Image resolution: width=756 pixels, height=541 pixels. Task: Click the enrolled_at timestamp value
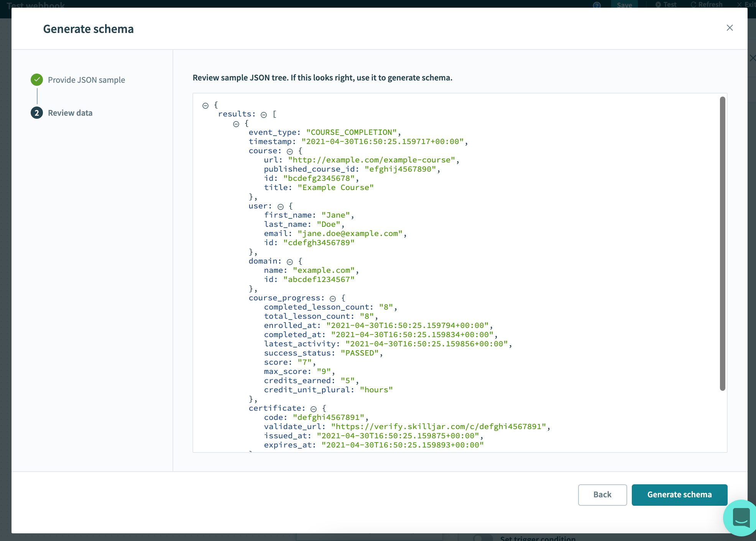(408, 325)
